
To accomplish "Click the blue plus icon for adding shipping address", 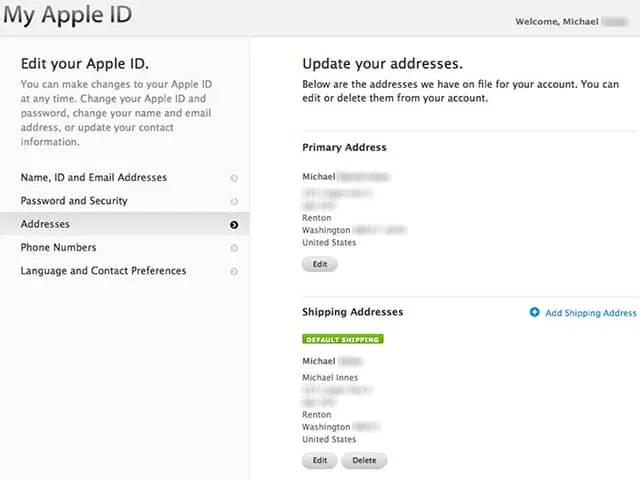I will (534, 313).
